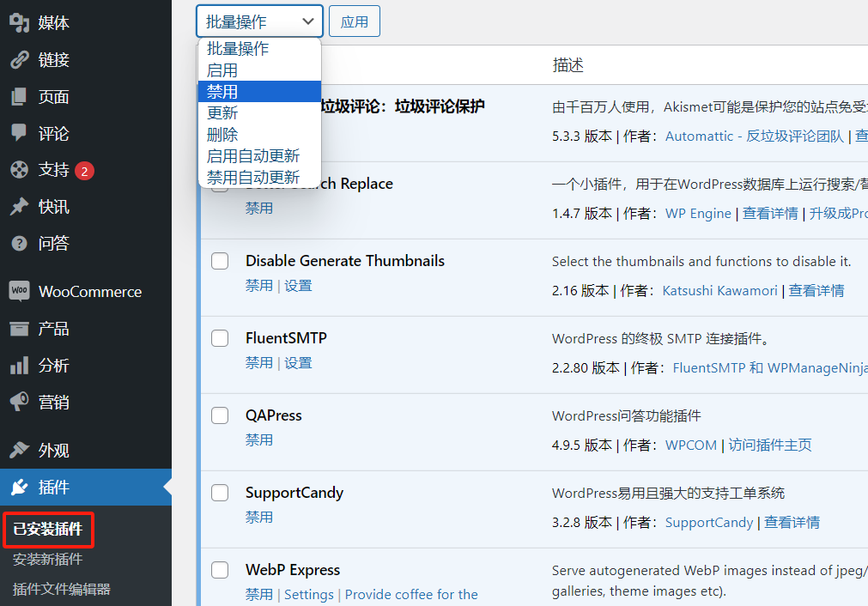
Task: Open 插件文件编辑器 in the sidebar
Action: pos(62,590)
